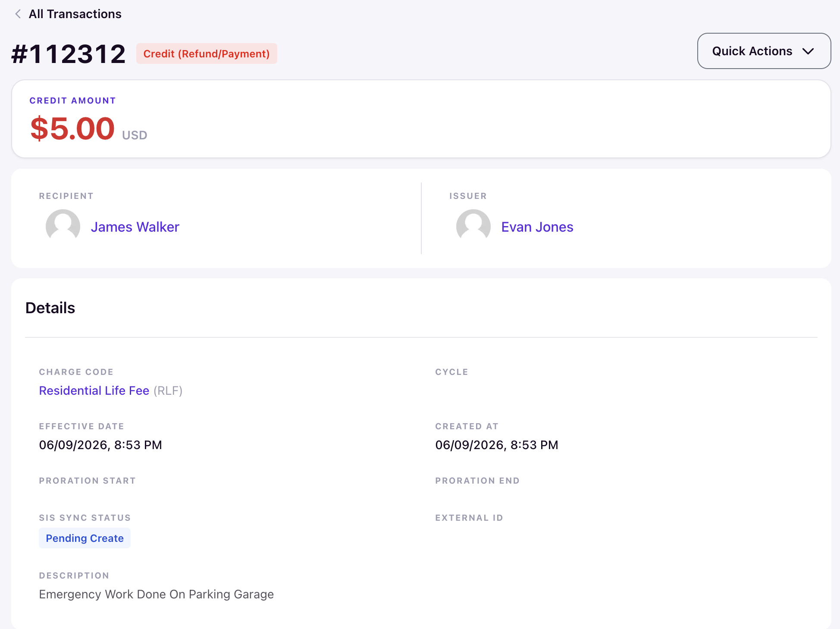Click the Pending Create status badge
840x629 pixels.
pyautogui.click(x=85, y=538)
